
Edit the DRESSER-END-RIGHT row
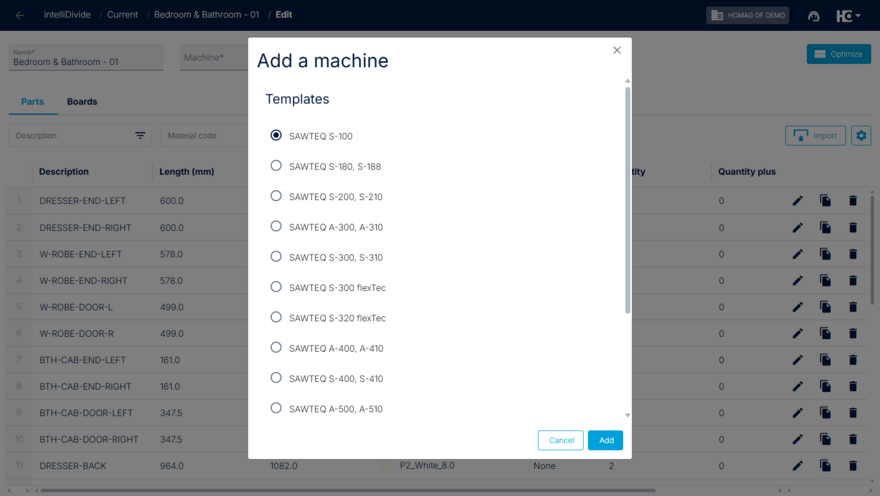click(798, 227)
